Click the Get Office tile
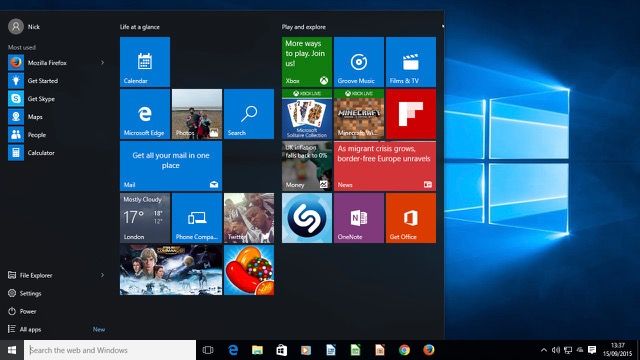Viewport: 640px width, 360px height. 411,218
